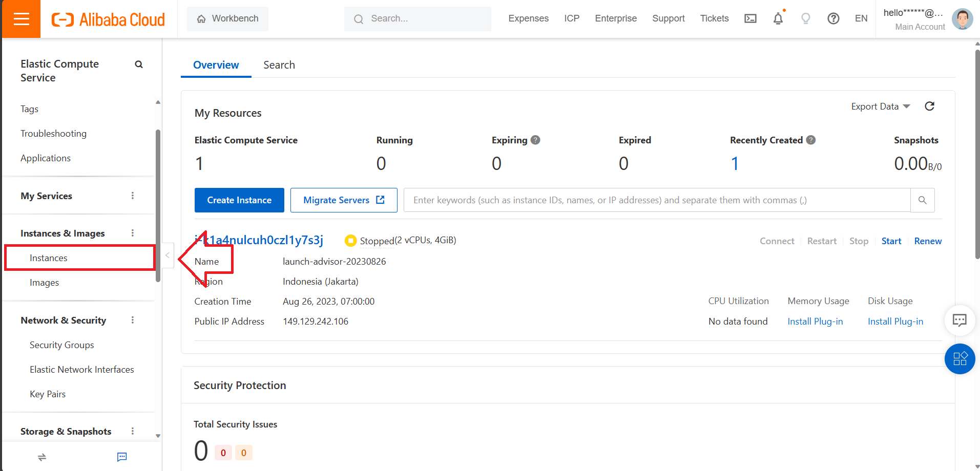Refresh the My Resources panel
The height and width of the screenshot is (471, 980).
[x=929, y=106]
